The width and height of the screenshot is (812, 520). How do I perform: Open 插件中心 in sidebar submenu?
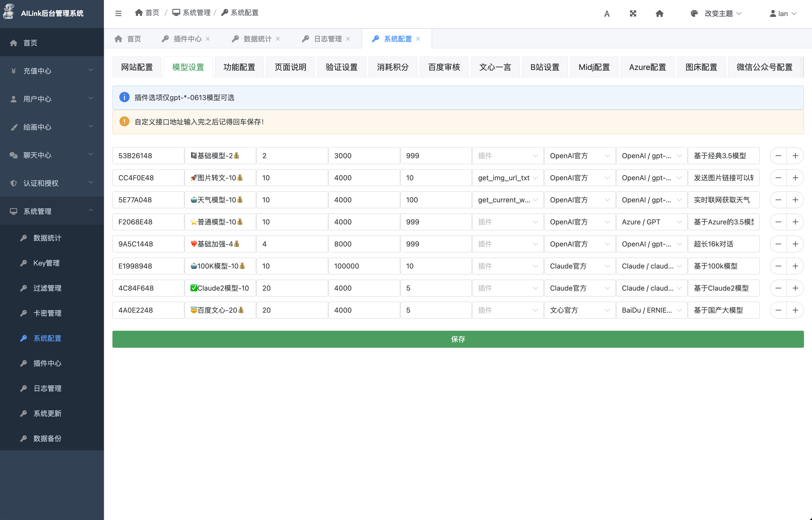[52, 363]
